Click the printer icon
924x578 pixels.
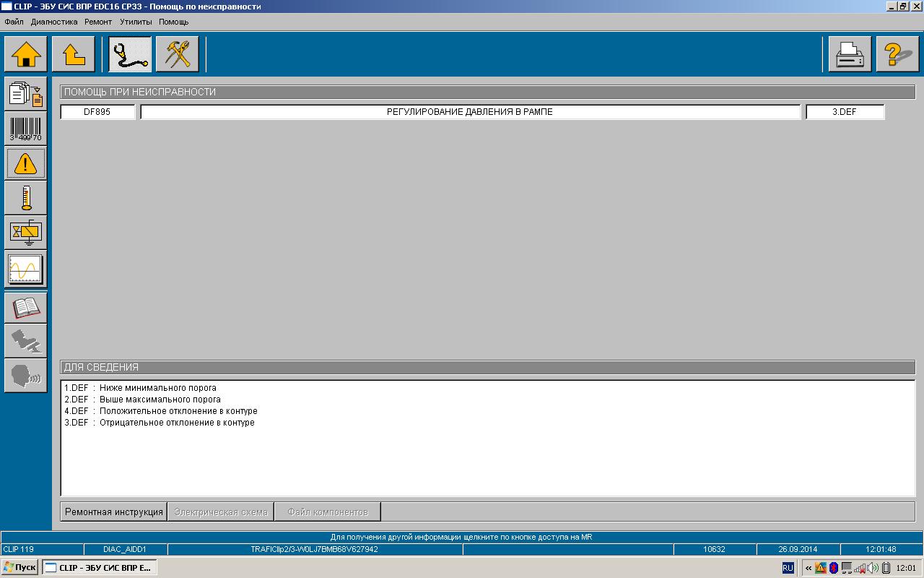(850, 54)
